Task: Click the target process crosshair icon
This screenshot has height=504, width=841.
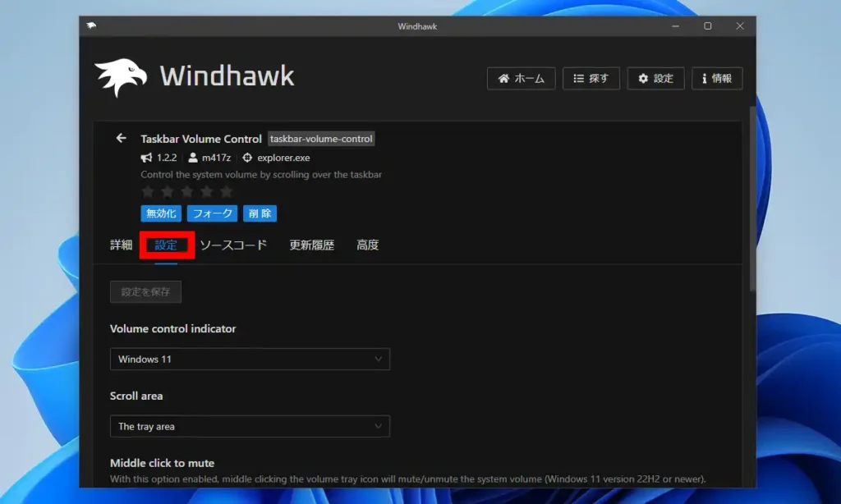Action: tap(247, 158)
